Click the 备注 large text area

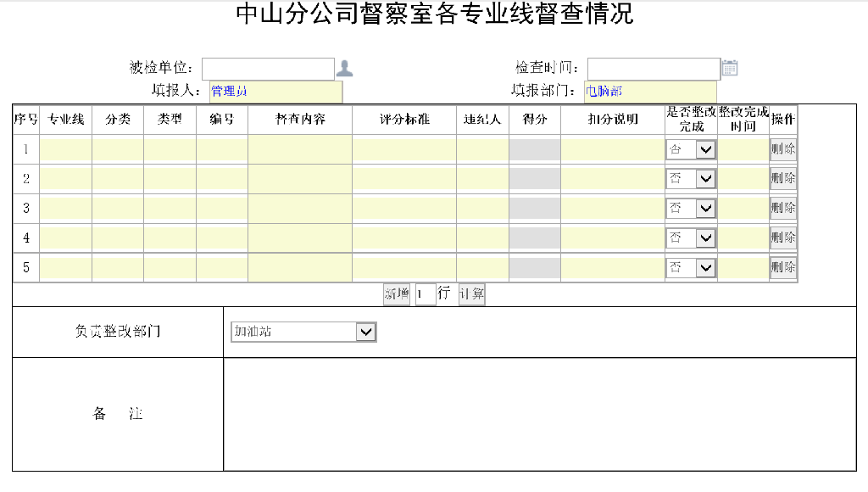(540, 414)
